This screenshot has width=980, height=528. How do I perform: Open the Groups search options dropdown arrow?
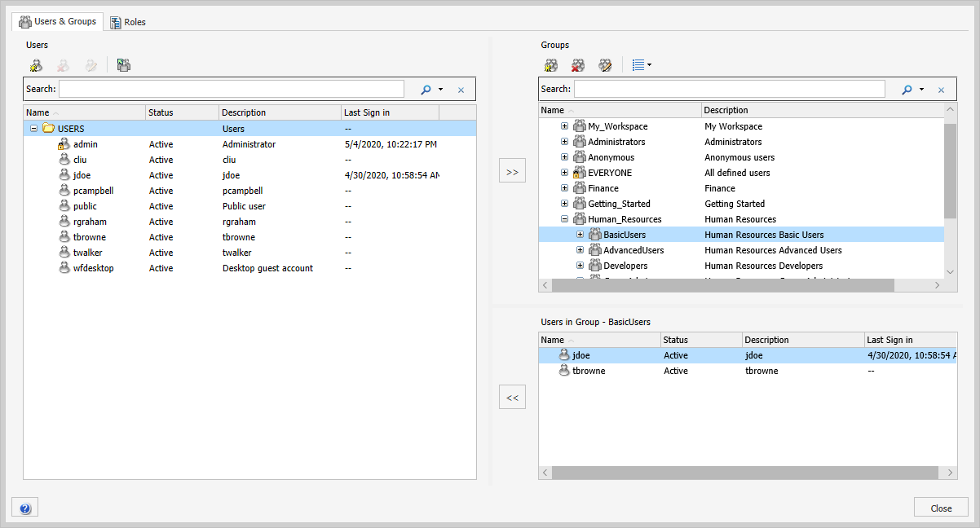(x=921, y=90)
